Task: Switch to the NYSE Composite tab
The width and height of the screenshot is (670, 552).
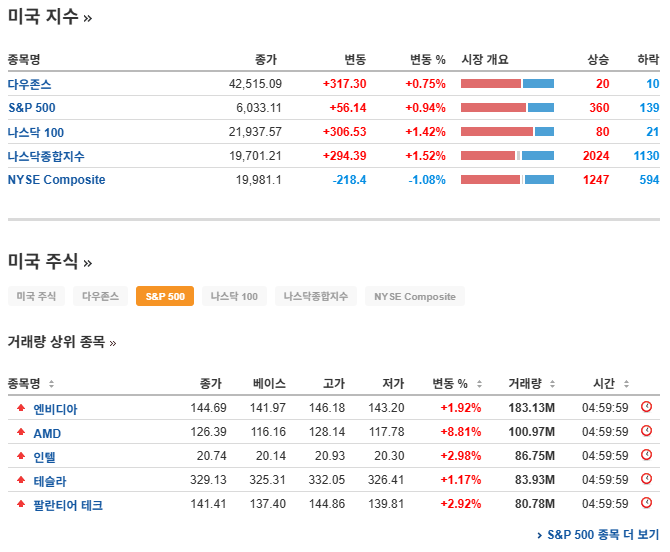Action: coord(415,296)
